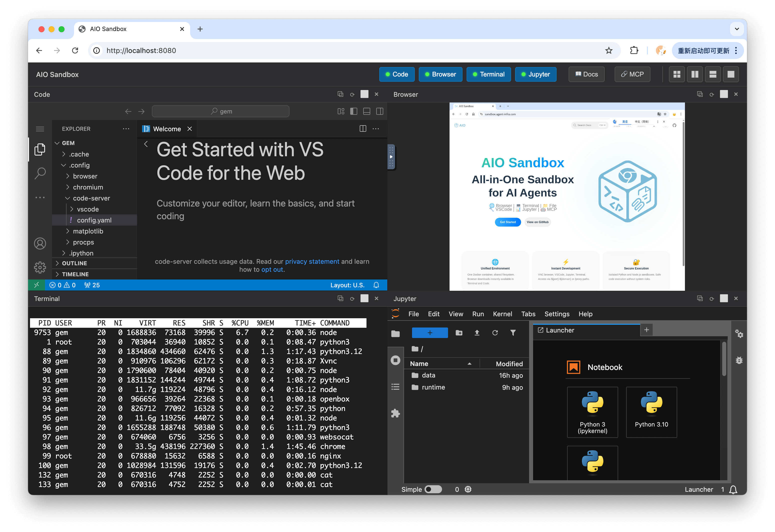Toggle the Terminal panel button off
Image resolution: width=775 pixels, height=532 pixels.
[489, 74]
